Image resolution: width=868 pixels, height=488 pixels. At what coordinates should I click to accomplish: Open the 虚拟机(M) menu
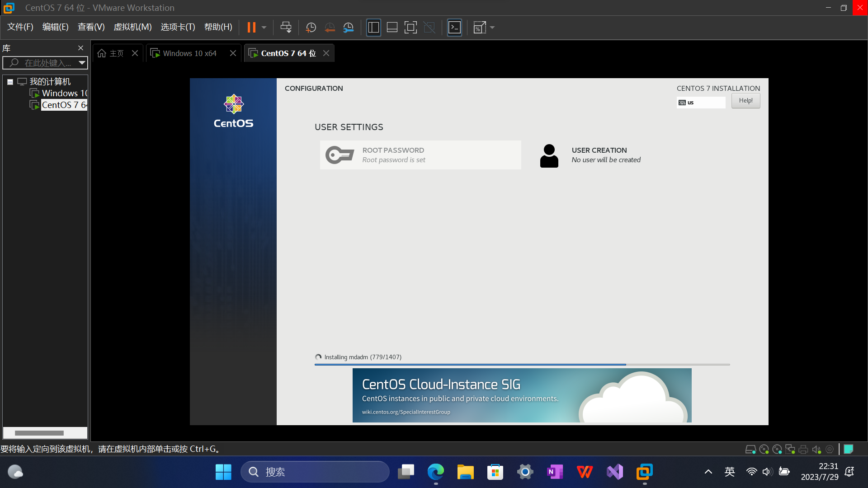[132, 27]
